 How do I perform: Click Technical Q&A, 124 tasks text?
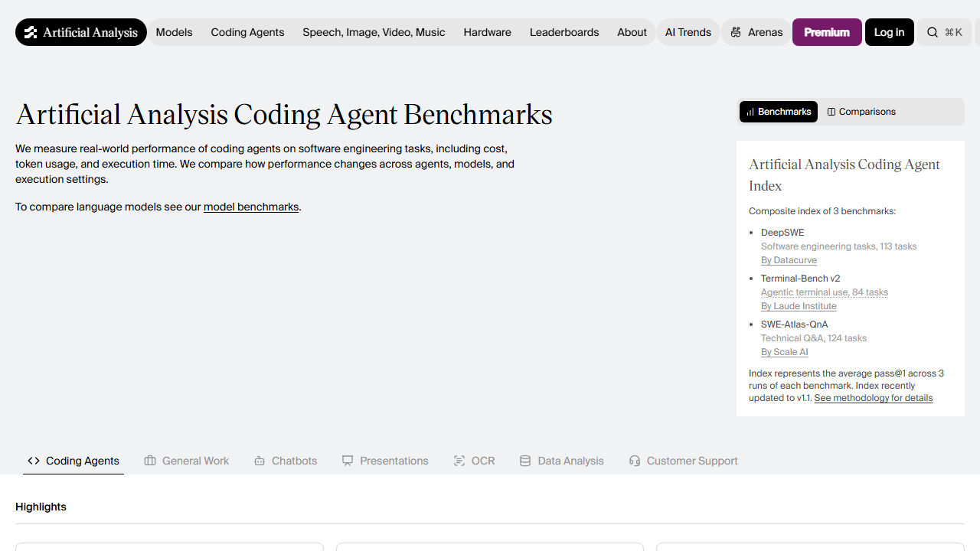(814, 338)
